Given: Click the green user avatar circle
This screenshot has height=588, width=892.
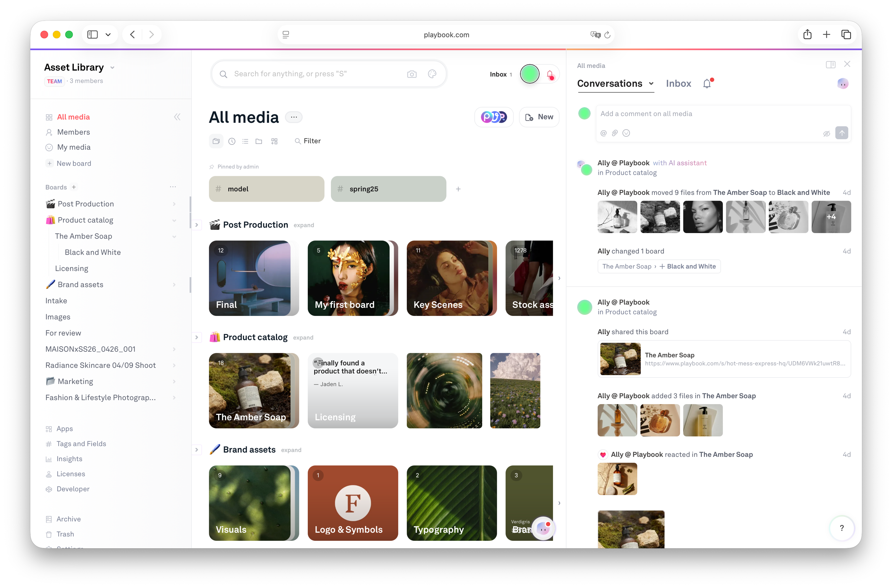Looking at the screenshot, I should point(529,74).
